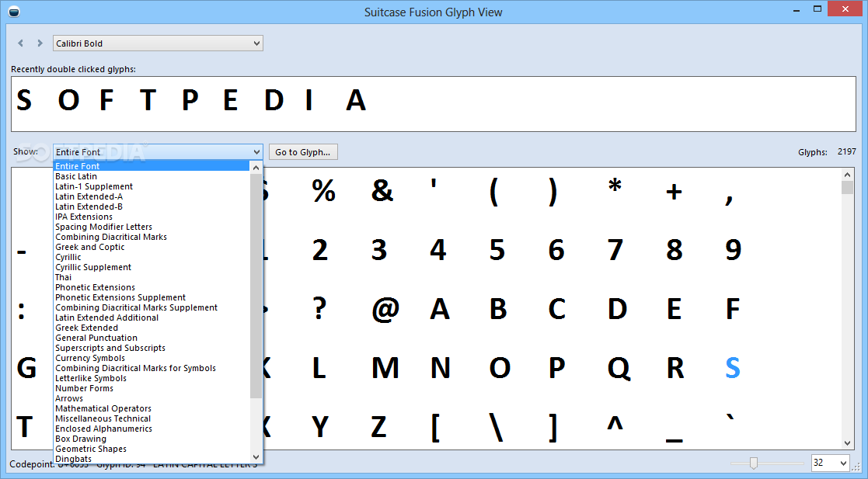
Task: Open the Suitcase Fusion app icon menu
Action: [14, 12]
